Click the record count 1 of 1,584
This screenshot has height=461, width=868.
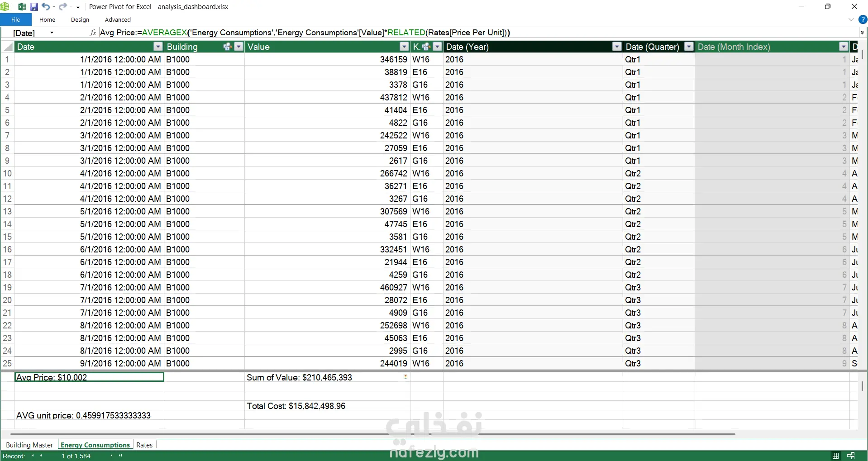point(76,456)
